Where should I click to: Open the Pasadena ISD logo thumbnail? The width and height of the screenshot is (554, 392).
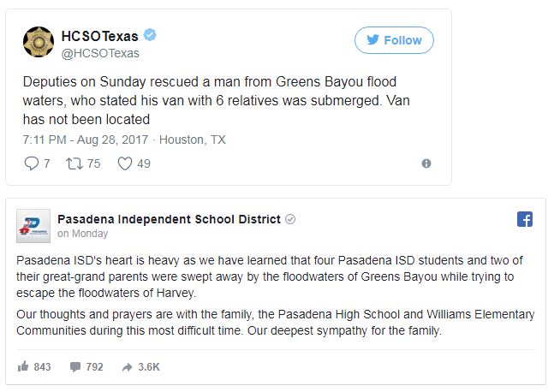point(33,226)
